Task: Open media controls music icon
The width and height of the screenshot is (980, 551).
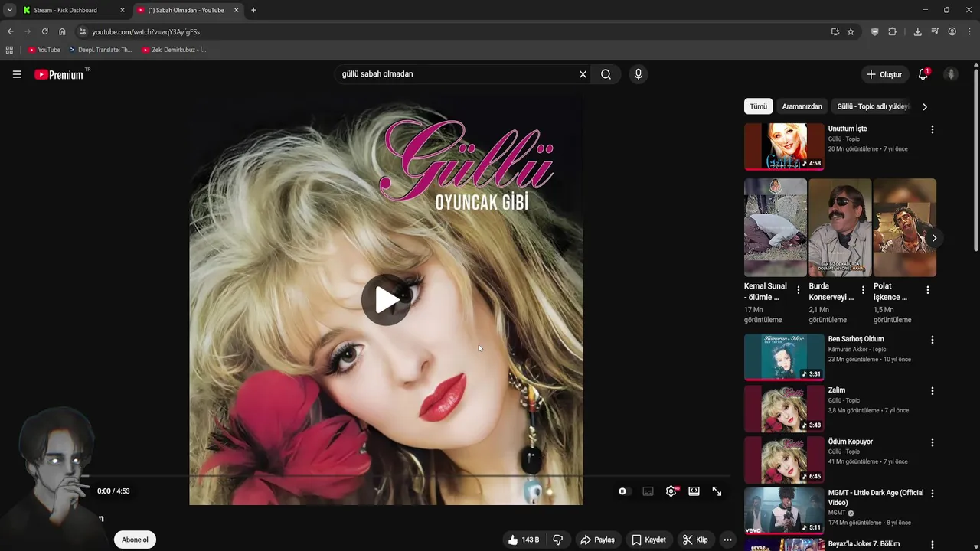Action: pyautogui.click(x=935, y=31)
